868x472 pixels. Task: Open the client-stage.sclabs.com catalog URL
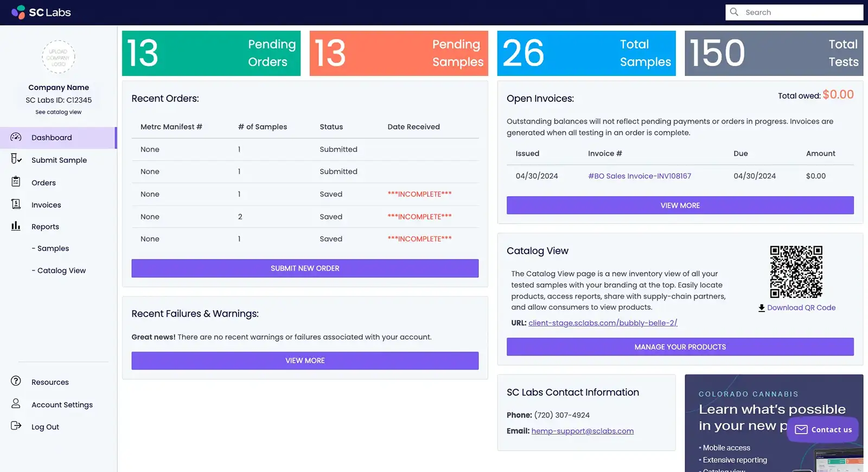pyautogui.click(x=603, y=323)
